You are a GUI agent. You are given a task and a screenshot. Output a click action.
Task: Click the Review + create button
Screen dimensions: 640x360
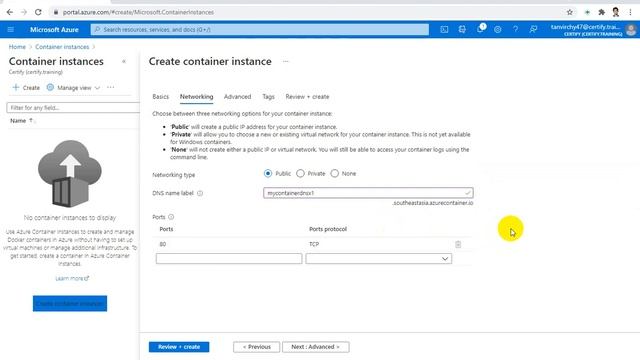point(179,347)
